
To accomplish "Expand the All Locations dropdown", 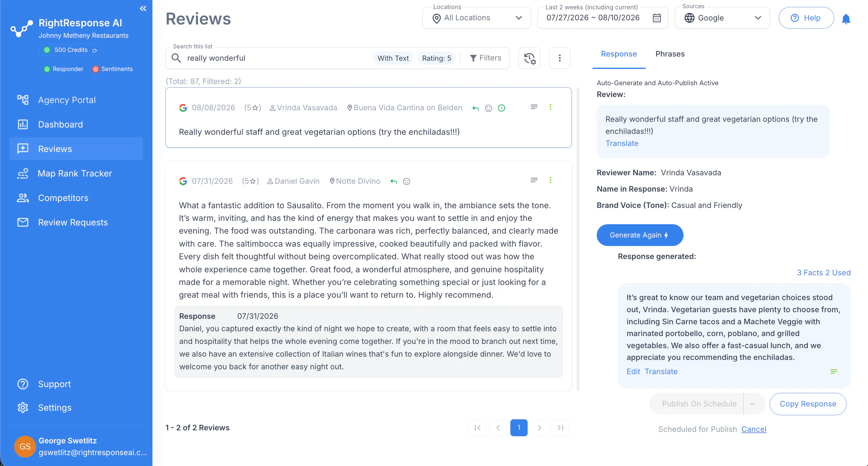I will point(476,18).
